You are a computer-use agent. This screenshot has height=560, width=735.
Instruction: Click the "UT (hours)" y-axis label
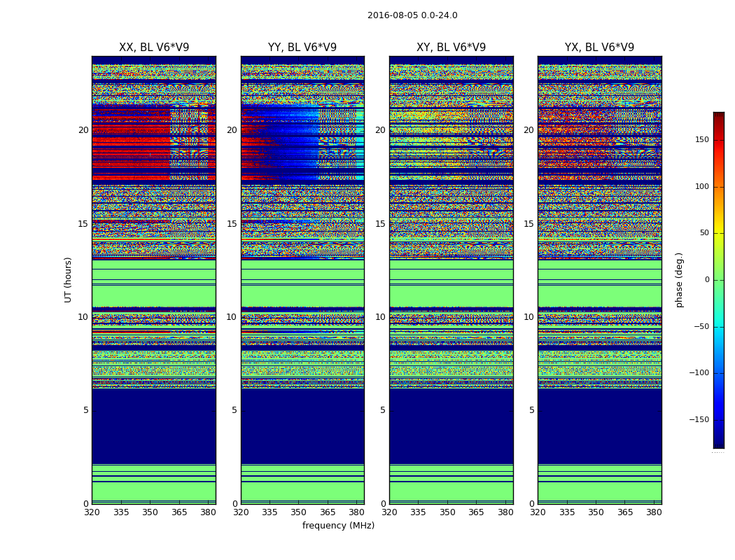pyautogui.click(x=68, y=280)
